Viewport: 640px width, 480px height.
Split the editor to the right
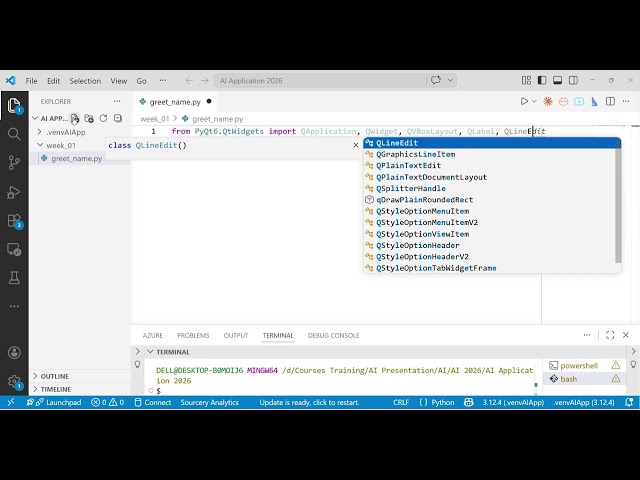point(610,101)
